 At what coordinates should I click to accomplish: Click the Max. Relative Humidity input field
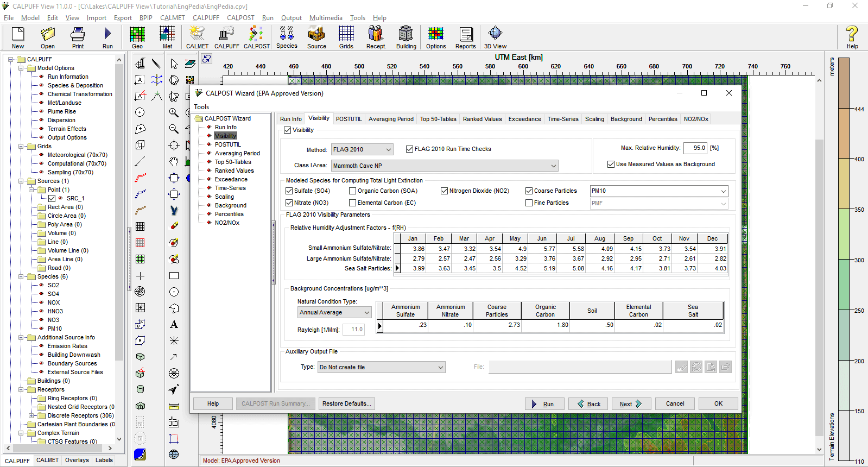point(695,148)
